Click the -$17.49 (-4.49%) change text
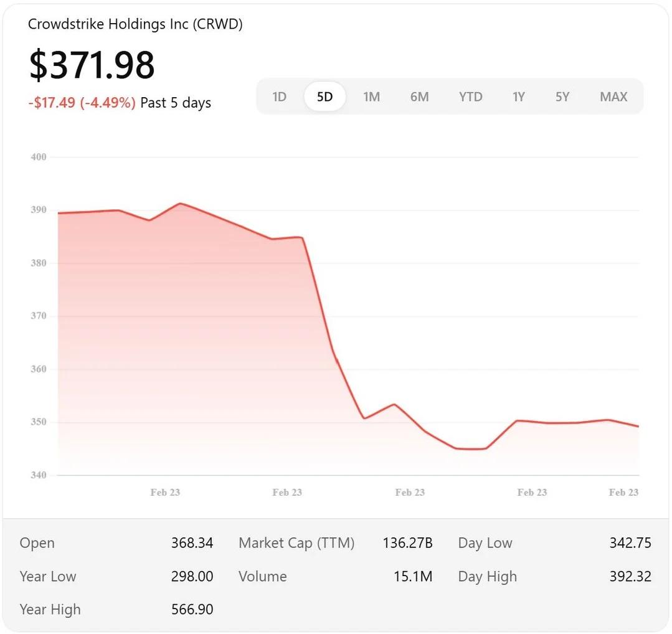The height and width of the screenshot is (634, 672). [x=82, y=103]
